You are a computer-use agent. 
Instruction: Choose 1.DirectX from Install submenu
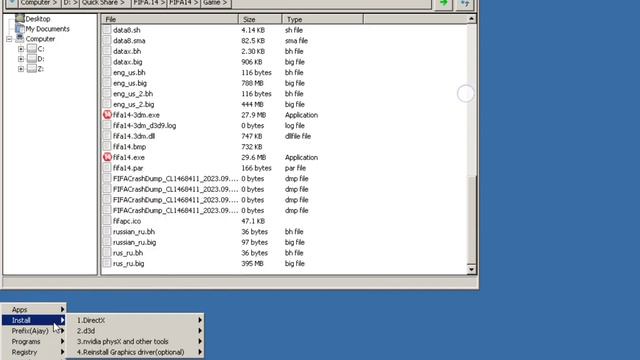pyautogui.click(x=135, y=320)
